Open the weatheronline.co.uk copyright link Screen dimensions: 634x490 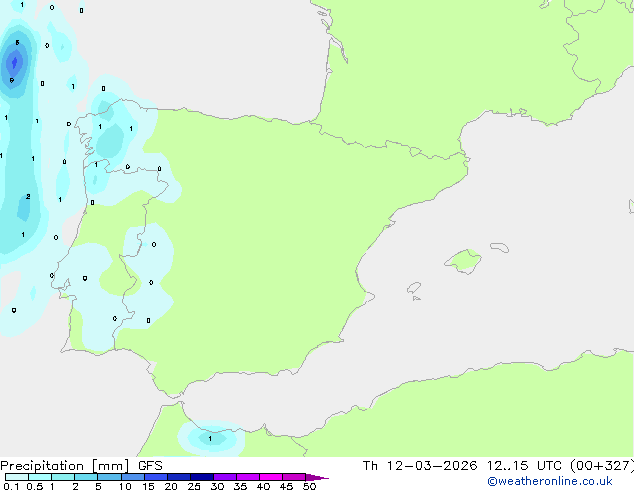(x=549, y=481)
